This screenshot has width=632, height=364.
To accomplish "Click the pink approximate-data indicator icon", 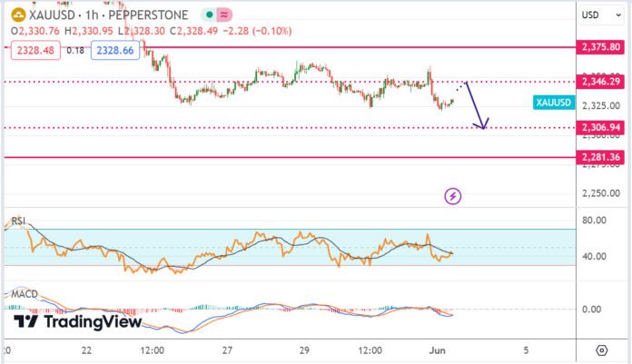I will coord(224,15).
